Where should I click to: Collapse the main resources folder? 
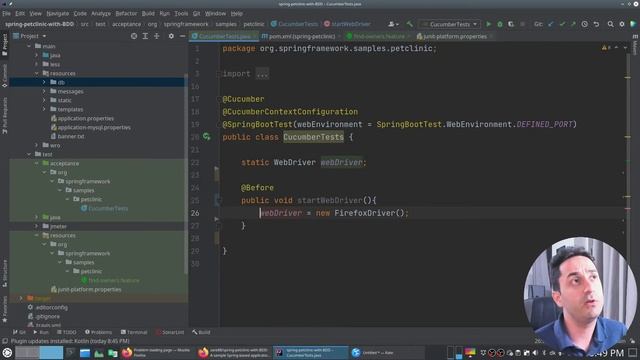pyautogui.click(x=36, y=73)
